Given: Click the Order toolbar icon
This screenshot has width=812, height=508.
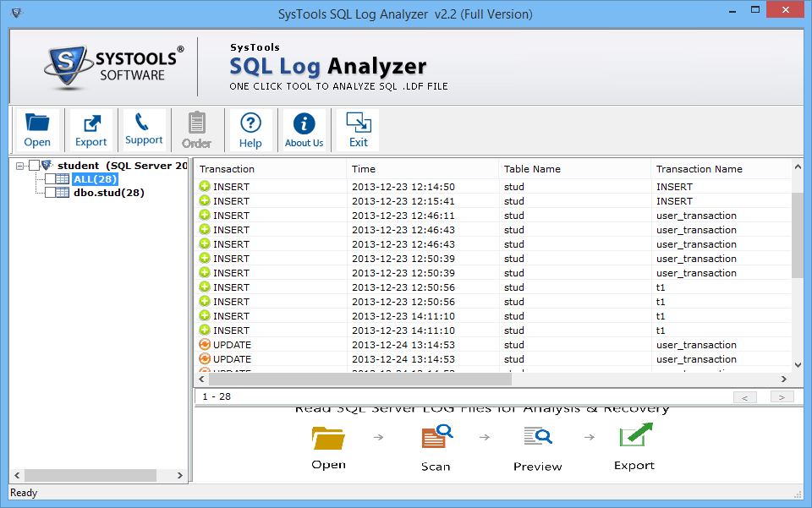Looking at the screenshot, I should click(x=197, y=128).
